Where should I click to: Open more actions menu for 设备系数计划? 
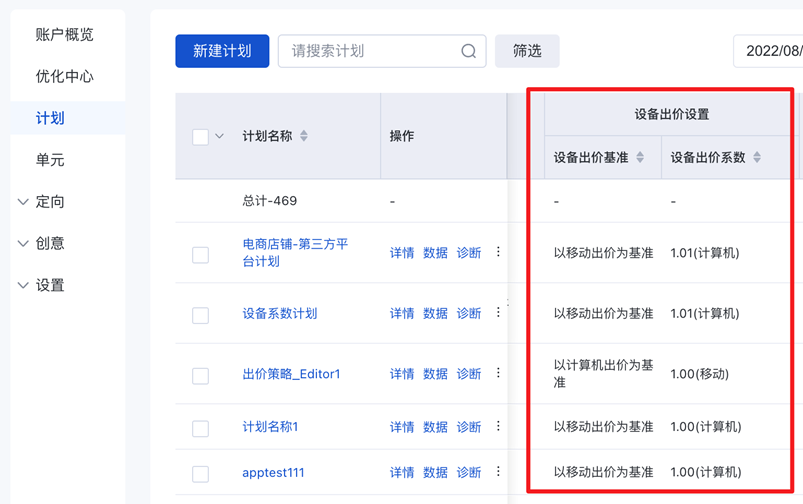point(498,313)
